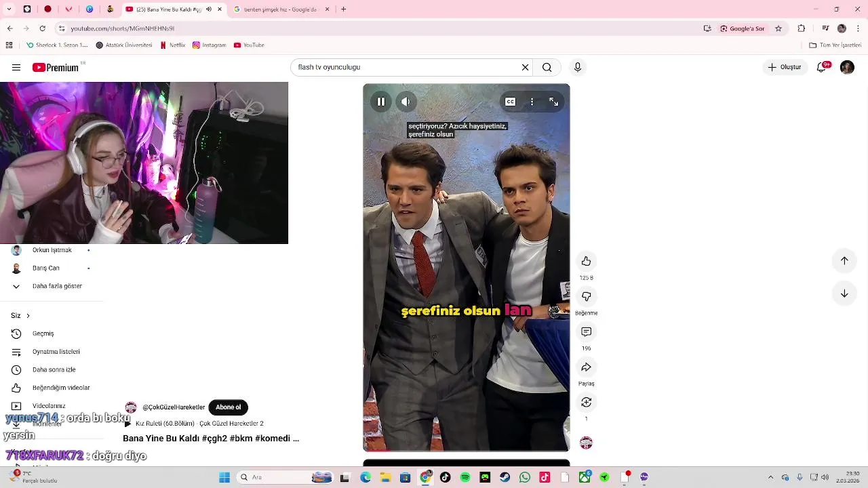
Task: Open YouTube notifications bell
Action: coord(822,67)
